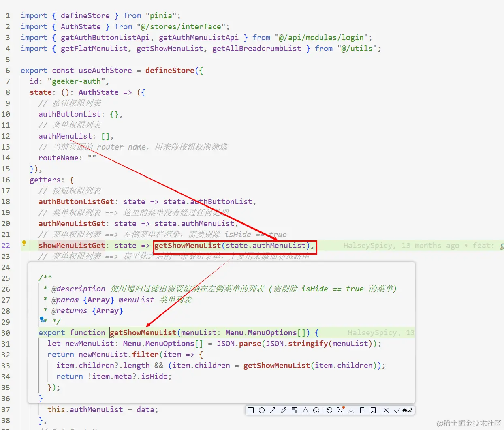Pin the screenshot with bookmark icon
Image resolution: width=504 pixels, height=430 pixels.
tap(373, 410)
